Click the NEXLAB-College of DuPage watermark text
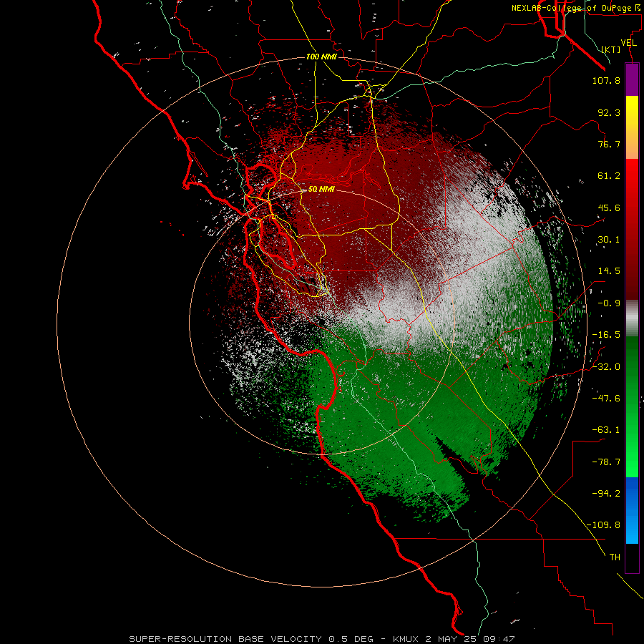Screen dimensions: 644x644 575,8
